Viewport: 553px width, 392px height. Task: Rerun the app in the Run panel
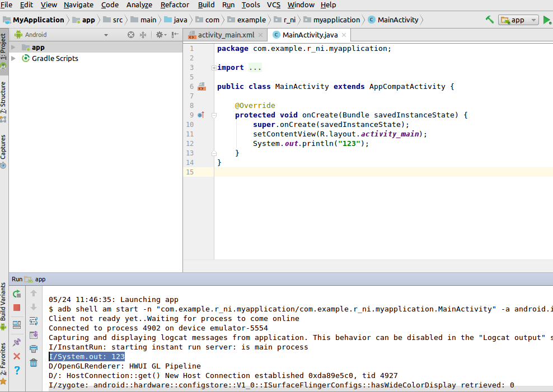[x=16, y=293]
